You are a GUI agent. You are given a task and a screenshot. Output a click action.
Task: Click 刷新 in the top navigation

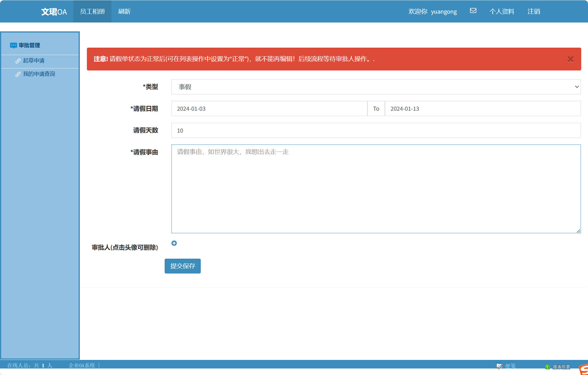click(x=124, y=12)
